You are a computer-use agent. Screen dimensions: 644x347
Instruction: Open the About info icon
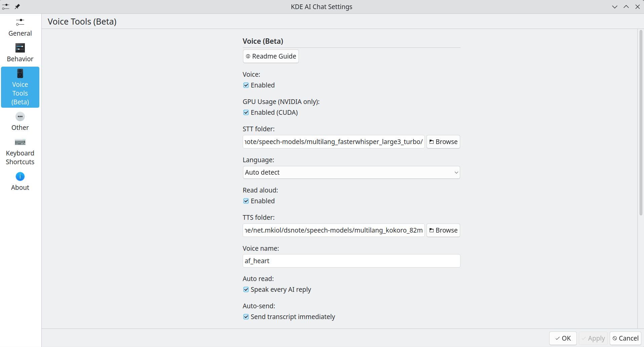20,176
